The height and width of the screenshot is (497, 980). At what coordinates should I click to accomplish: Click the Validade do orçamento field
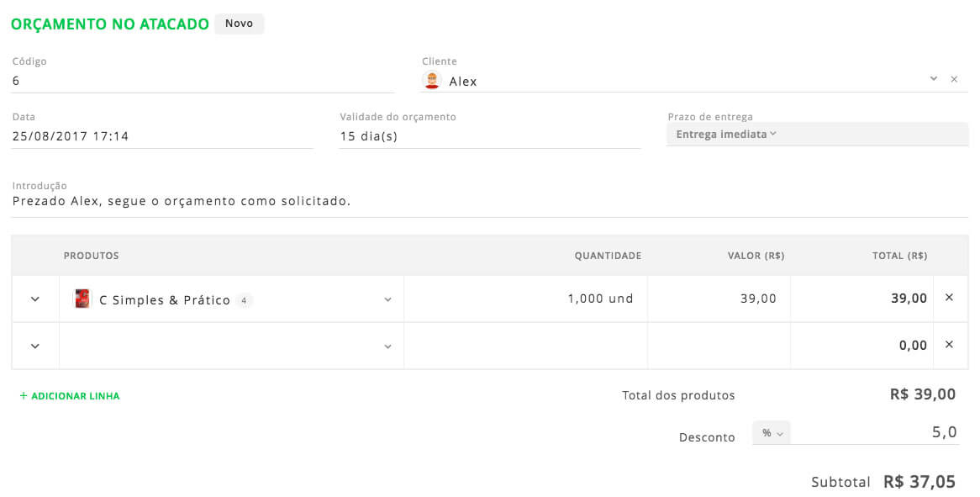490,136
